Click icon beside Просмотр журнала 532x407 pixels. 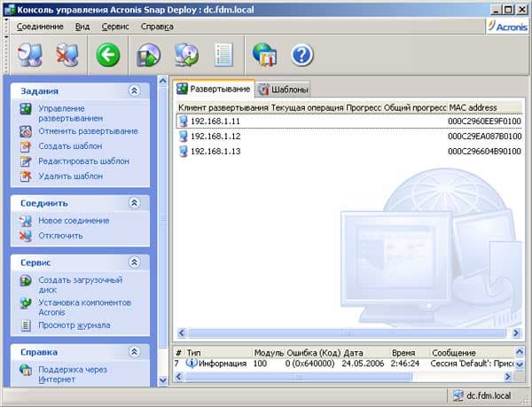pyautogui.click(x=26, y=325)
